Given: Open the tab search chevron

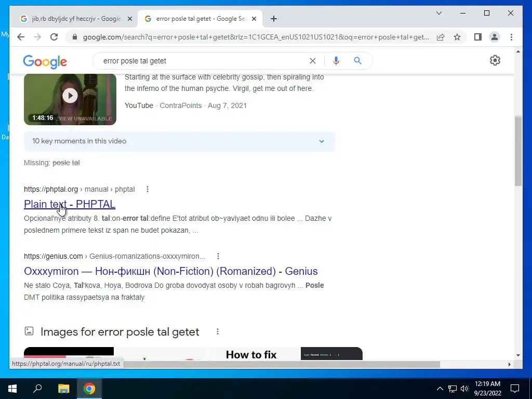Looking at the screenshot, I should (x=439, y=13).
